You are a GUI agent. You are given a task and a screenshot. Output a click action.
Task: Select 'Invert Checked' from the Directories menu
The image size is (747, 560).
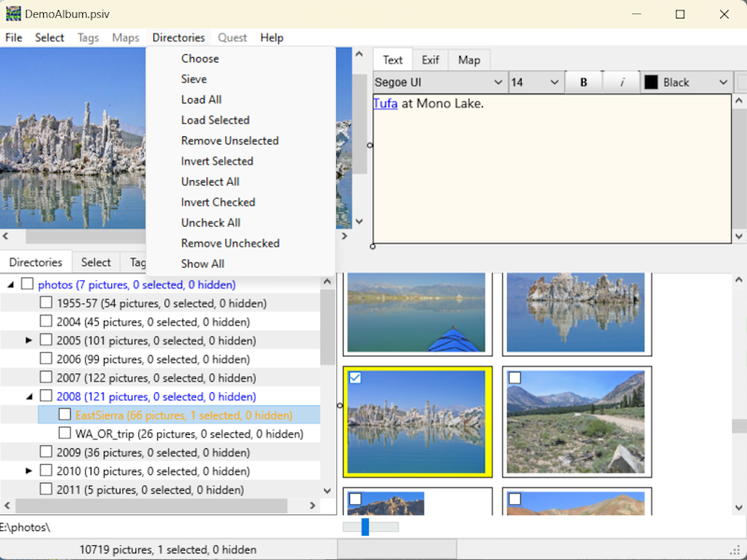click(x=217, y=202)
